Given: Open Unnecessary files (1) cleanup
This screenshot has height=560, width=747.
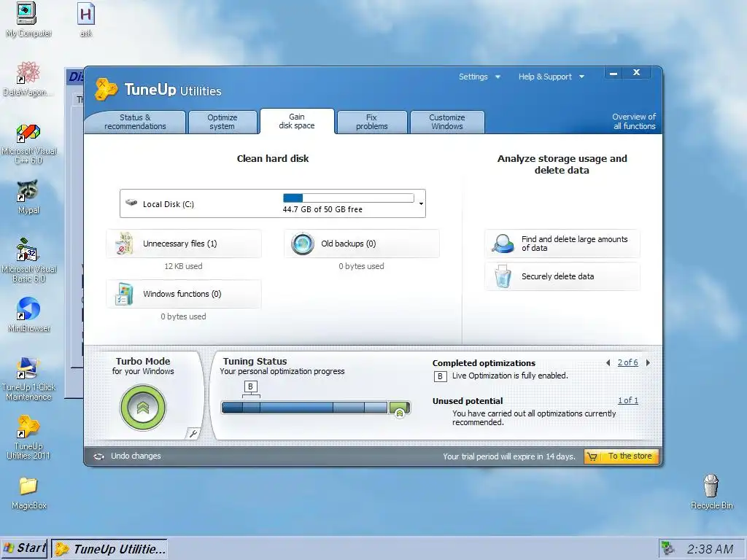Looking at the screenshot, I should coord(183,244).
